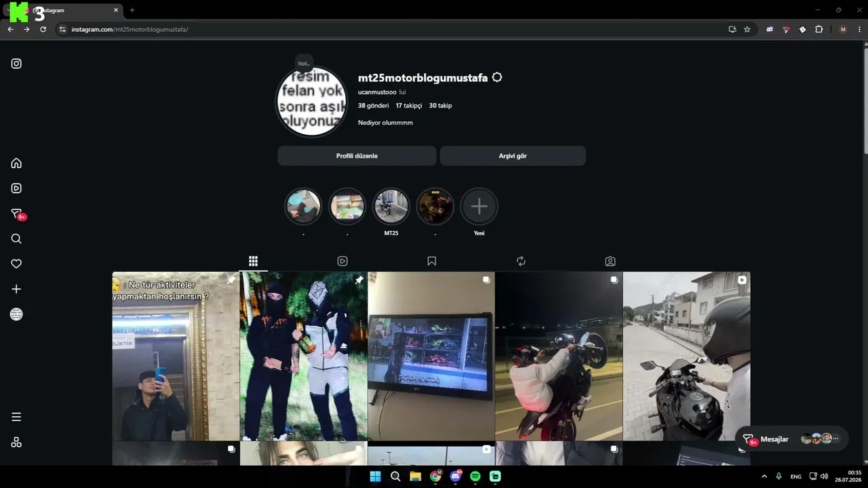The width and height of the screenshot is (868, 488).
Task: Open Chrome from the taskbar
Action: click(x=436, y=476)
